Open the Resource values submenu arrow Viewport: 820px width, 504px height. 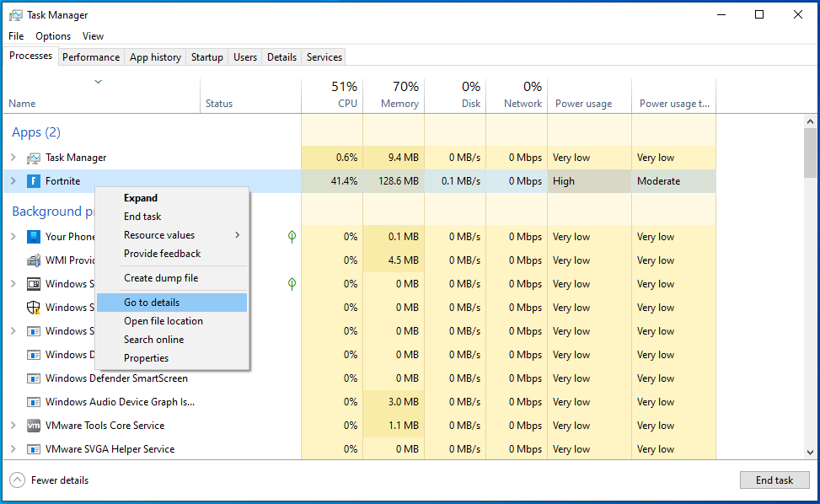[238, 235]
